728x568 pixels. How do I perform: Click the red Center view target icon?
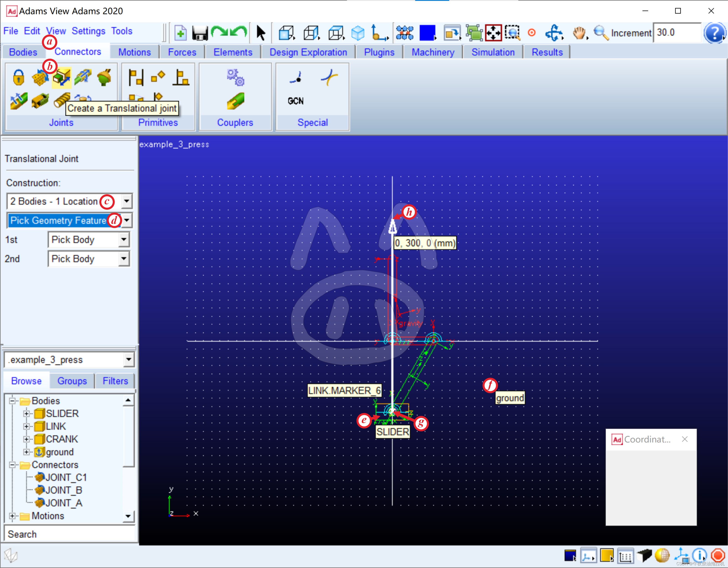tap(532, 33)
